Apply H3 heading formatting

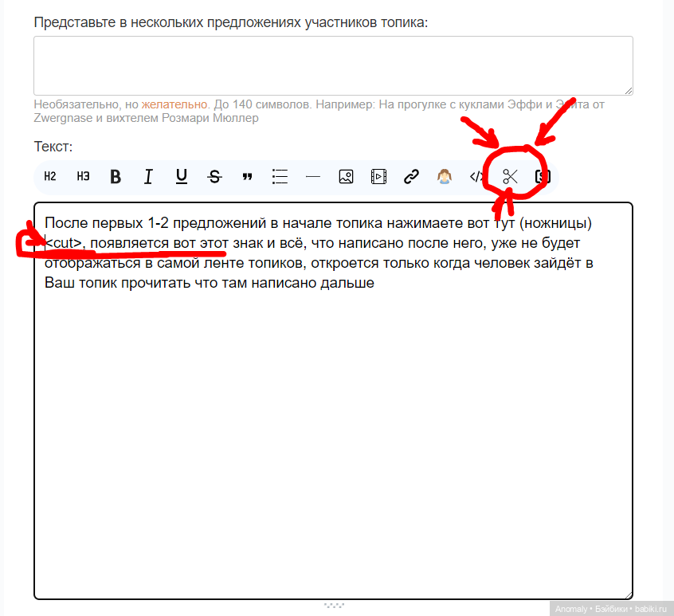[83, 177]
